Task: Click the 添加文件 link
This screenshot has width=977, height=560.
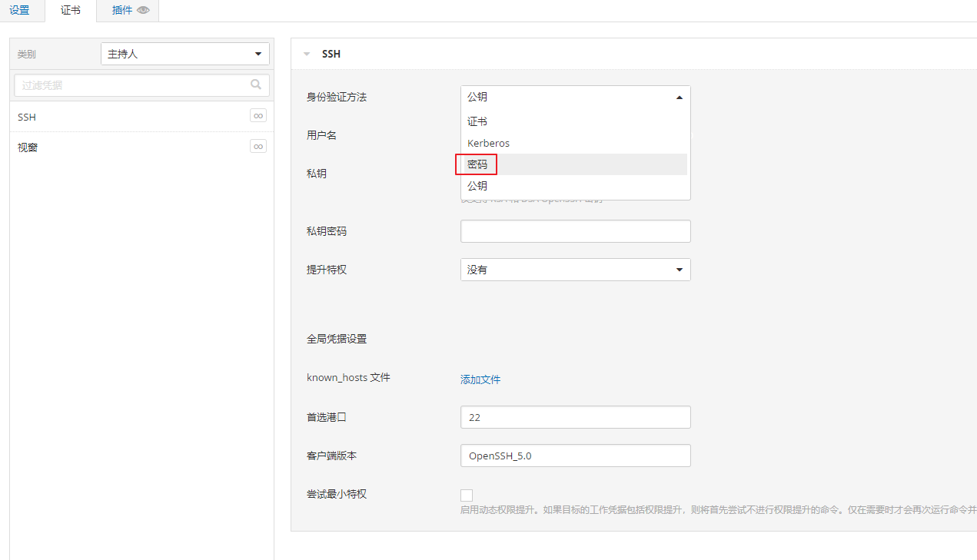Action: (480, 379)
